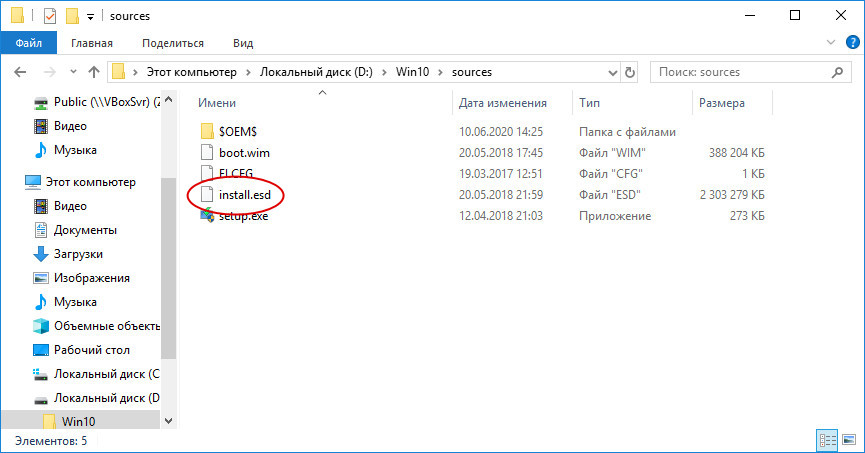865x453 pixels.
Task: Click the magnifier search icon
Action: click(837, 72)
